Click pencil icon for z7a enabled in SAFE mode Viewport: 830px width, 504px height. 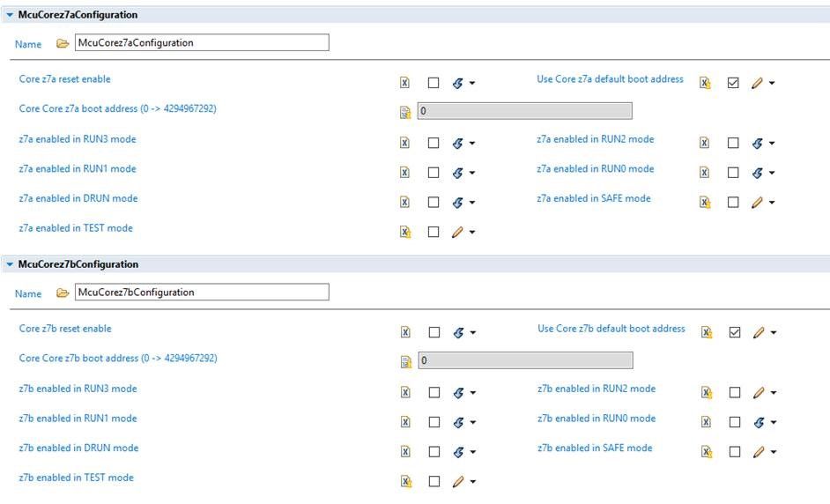(757, 202)
